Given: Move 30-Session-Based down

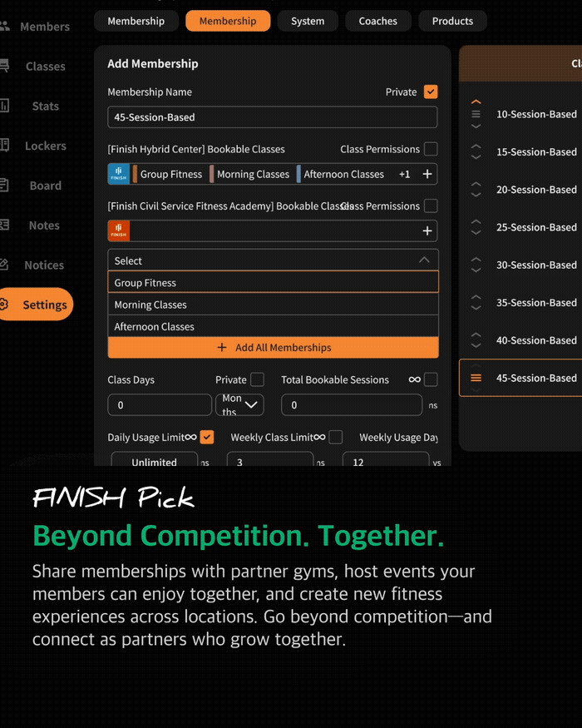Looking at the screenshot, I should tap(476, 270).
